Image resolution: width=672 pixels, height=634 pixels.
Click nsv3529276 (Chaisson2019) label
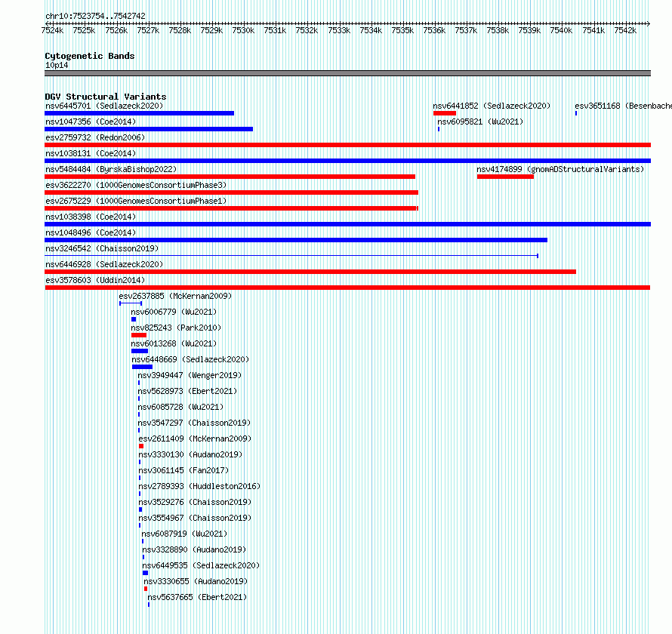pyautogui.click(x=195, y=502)
